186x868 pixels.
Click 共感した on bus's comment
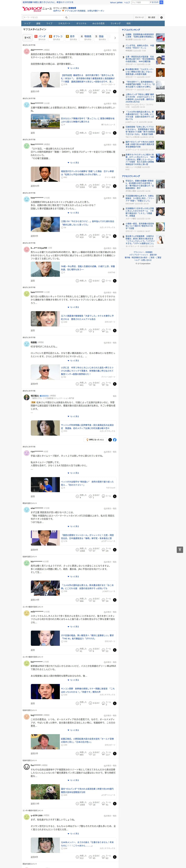81,133
